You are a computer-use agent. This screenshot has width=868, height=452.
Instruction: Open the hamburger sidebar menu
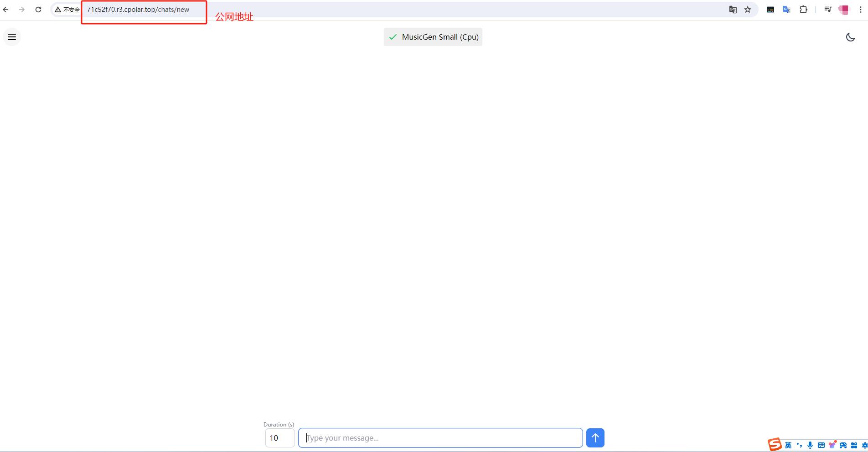(12, 37)
